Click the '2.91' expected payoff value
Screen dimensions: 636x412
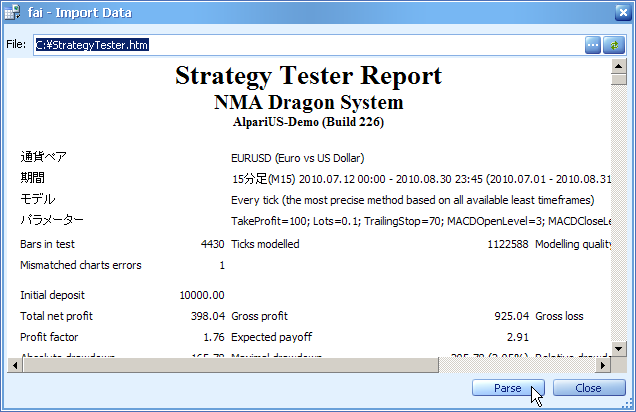pyautogui.click(x=518, y=337)
